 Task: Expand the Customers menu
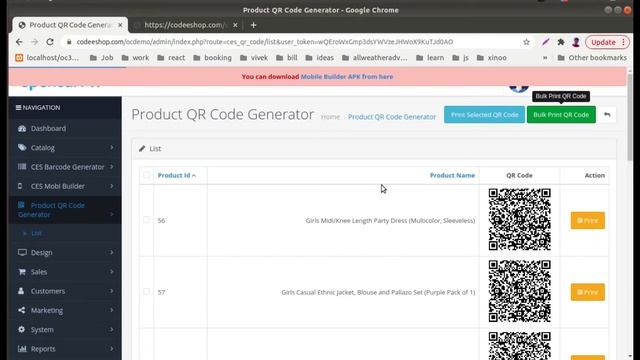pyautogui.click(x=65, y=291)
